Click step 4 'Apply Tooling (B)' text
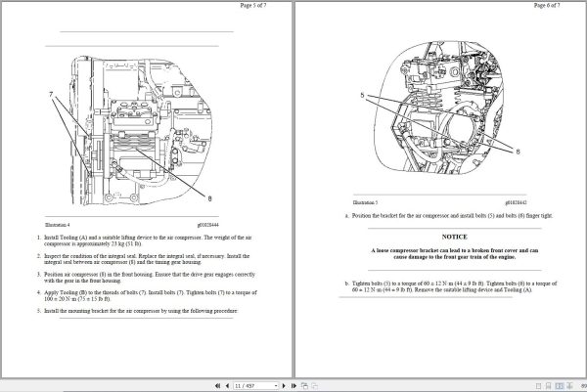 coord(151,295)
